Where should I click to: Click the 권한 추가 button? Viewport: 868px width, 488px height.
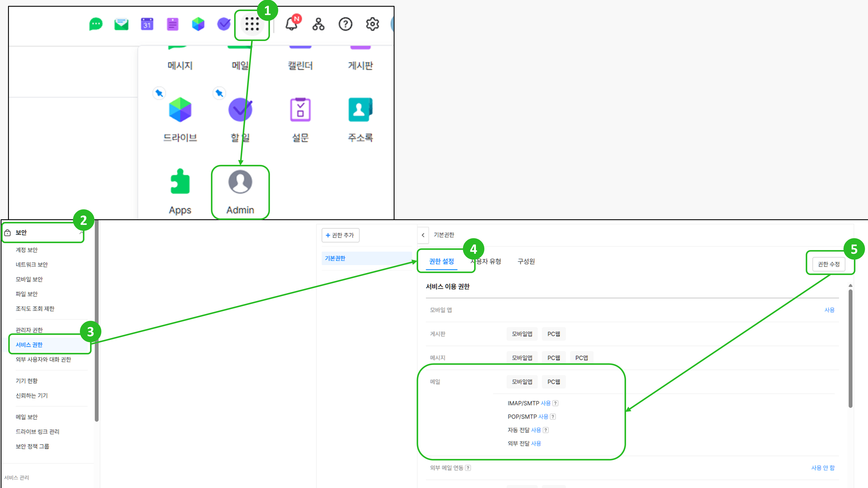(x=340, y=235)
